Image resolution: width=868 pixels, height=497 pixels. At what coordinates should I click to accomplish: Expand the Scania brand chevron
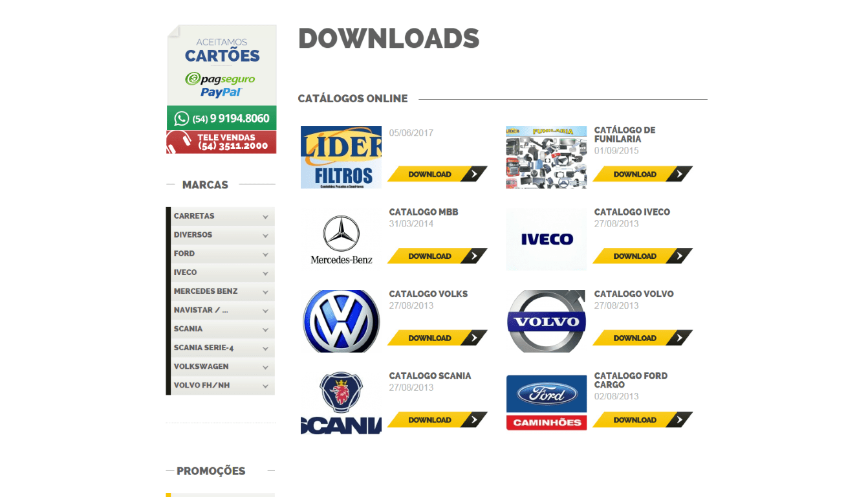tap(265, 330)
